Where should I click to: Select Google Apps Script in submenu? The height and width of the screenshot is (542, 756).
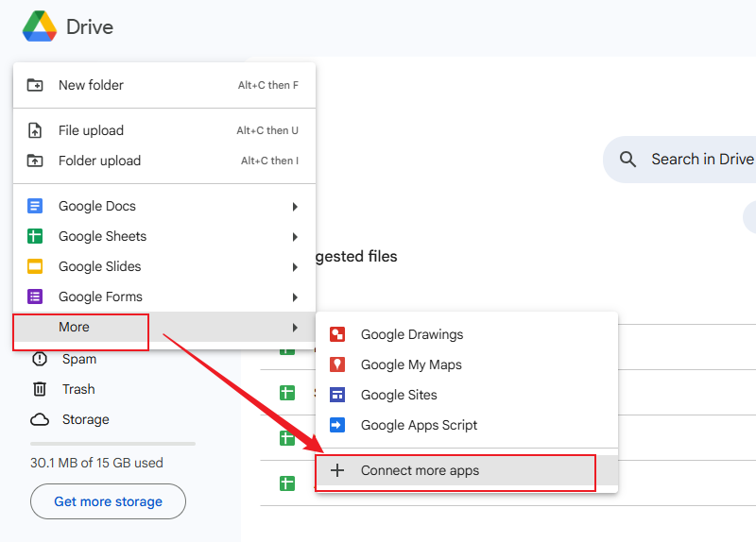tap(467, 425)
